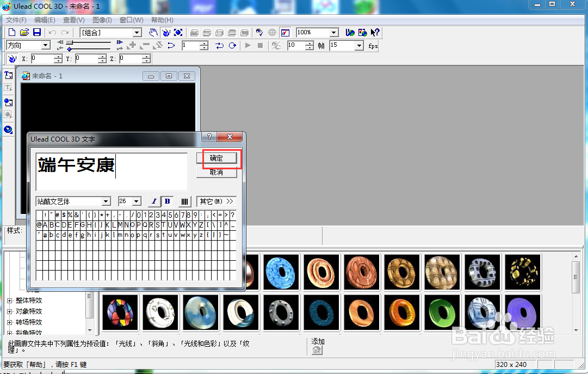Screen dimensions: 588x374
Task: Open the 文件(F) menu
Action: [16, 20]
